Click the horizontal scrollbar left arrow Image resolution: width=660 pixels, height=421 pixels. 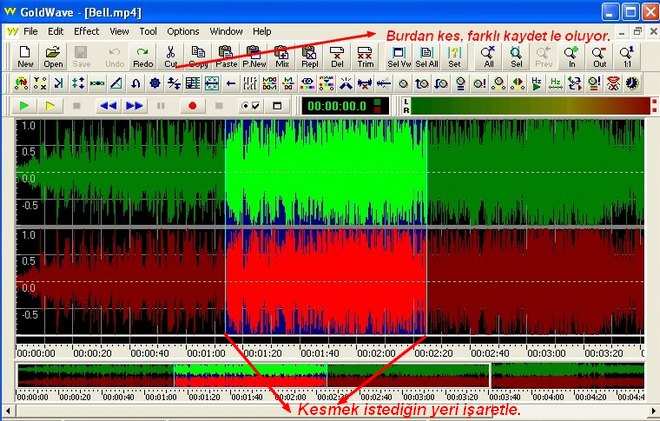pyautogui.click(x=8, y=411)
